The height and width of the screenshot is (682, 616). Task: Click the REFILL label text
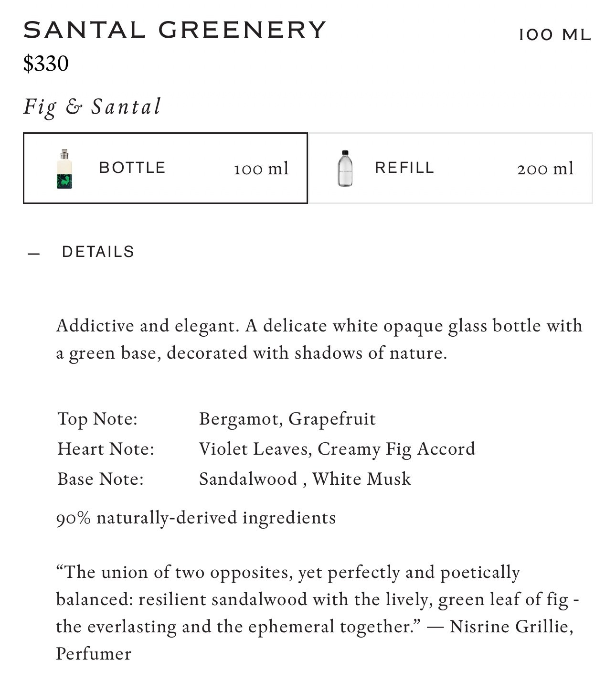[404, 168]
